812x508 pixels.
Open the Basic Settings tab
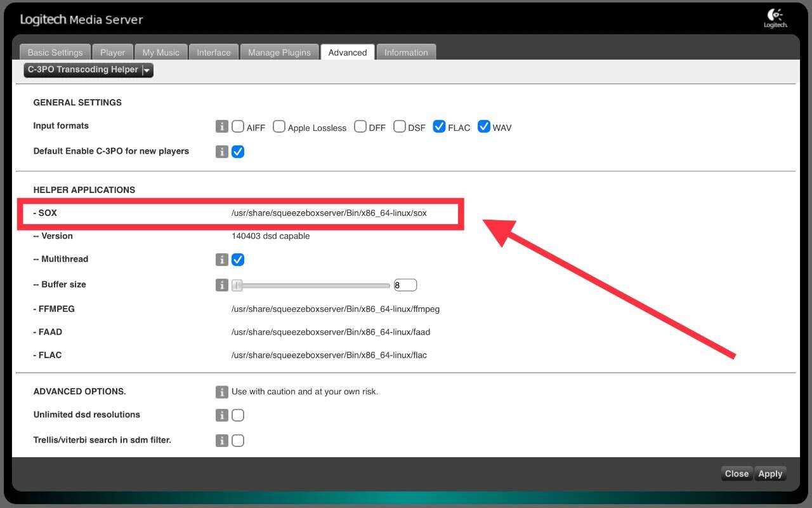pyautogui.click(x=55, y=52)
